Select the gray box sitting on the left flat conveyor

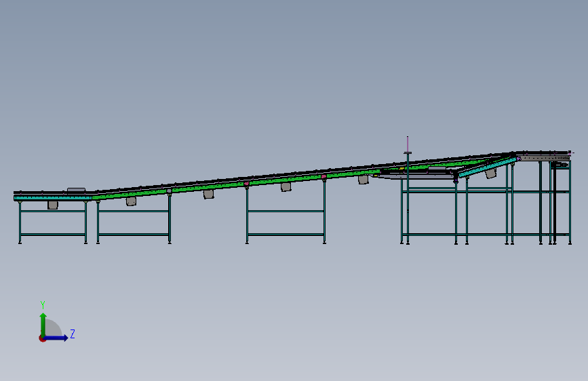click(76, 190)
